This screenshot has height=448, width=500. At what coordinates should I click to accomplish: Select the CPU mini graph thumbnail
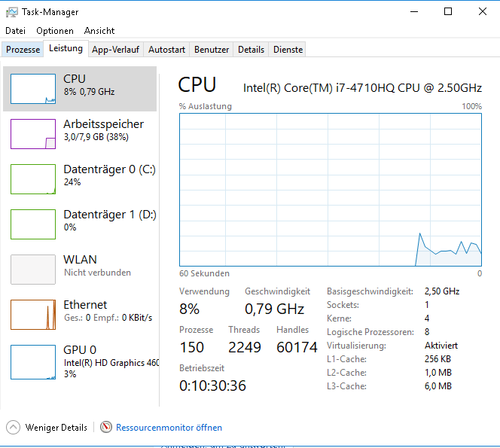pyautogui.click(x=33, y=89)
